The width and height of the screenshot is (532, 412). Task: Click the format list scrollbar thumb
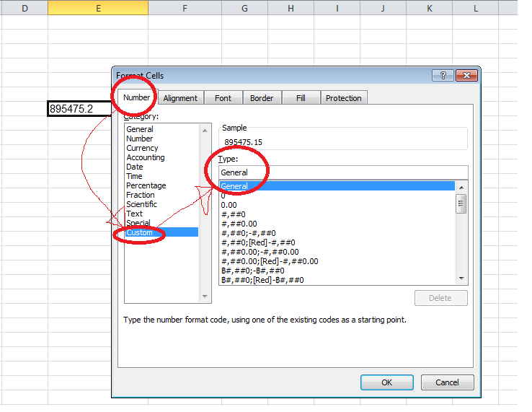(461, 203)
